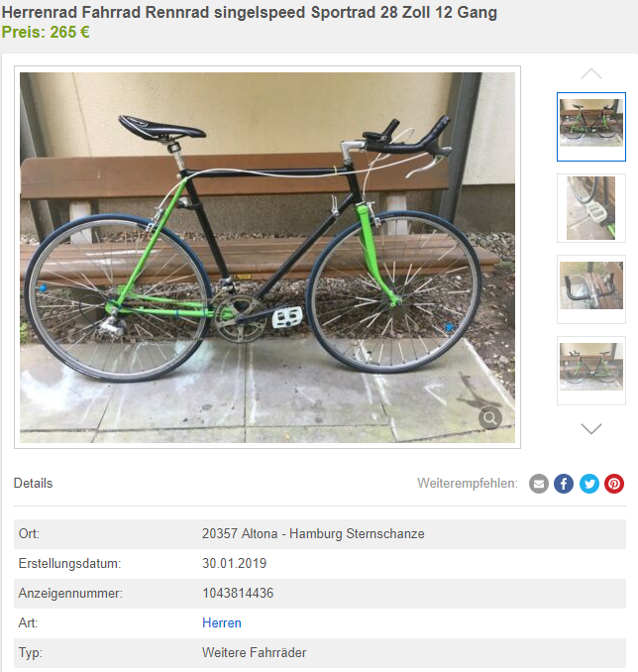Share listing via email icon
Image resolution: width=638 pixels, height=672 pixels.
coord(539,484)
